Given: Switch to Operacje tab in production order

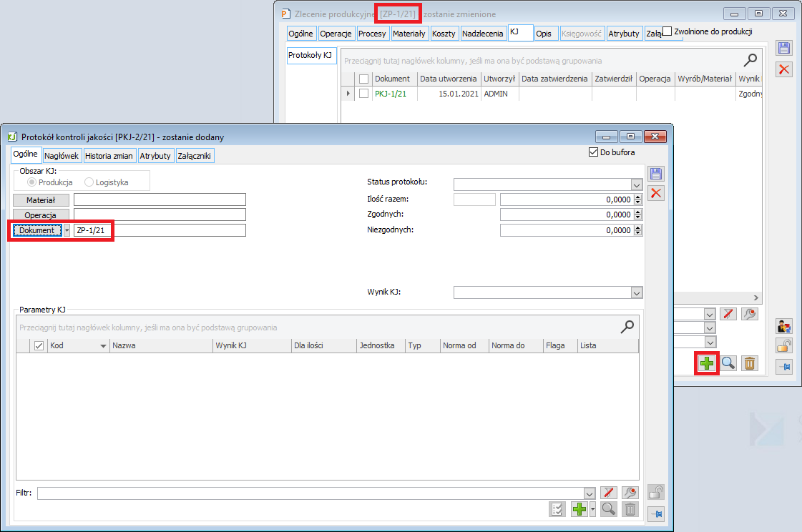Looking at the screenshot, I should [x=336, y=34].
